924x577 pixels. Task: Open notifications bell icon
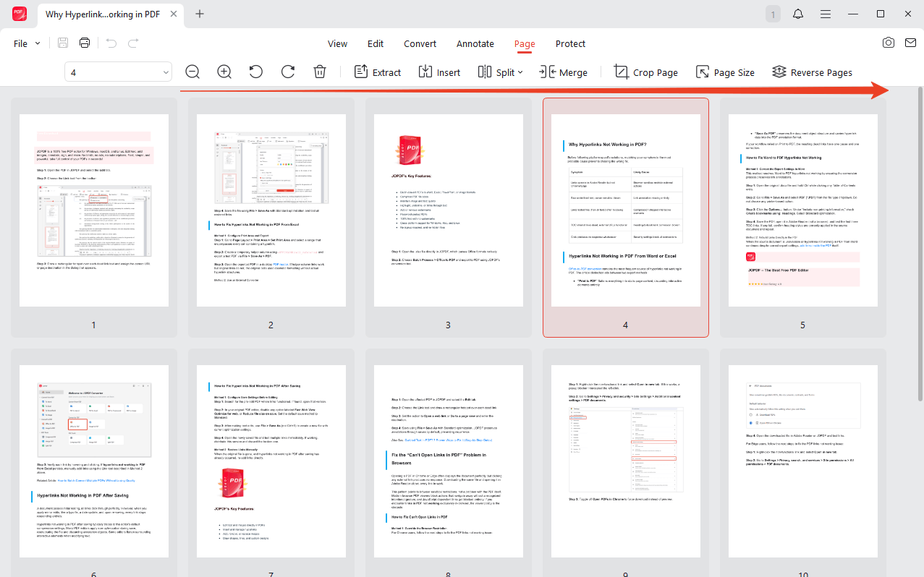click(798, 14)
